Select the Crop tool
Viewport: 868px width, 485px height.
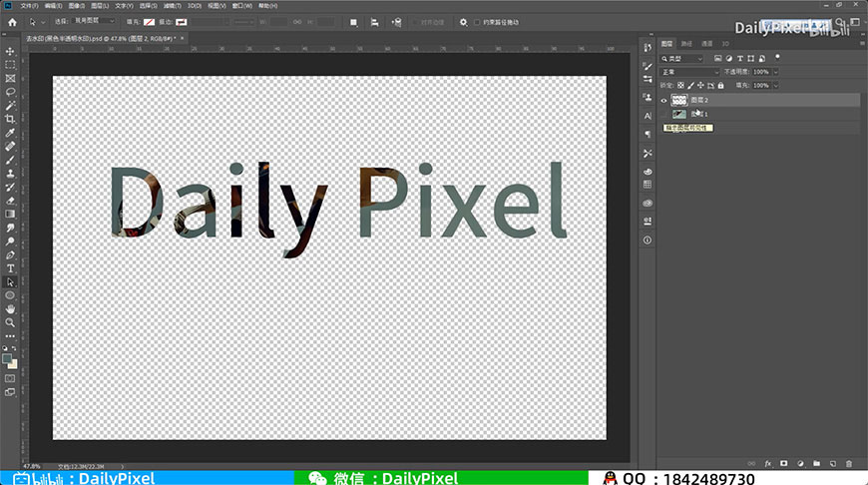pos(10,119)
